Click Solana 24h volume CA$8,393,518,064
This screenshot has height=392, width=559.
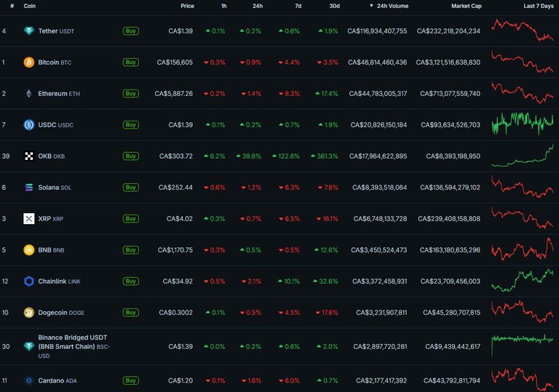coord(379,188)
